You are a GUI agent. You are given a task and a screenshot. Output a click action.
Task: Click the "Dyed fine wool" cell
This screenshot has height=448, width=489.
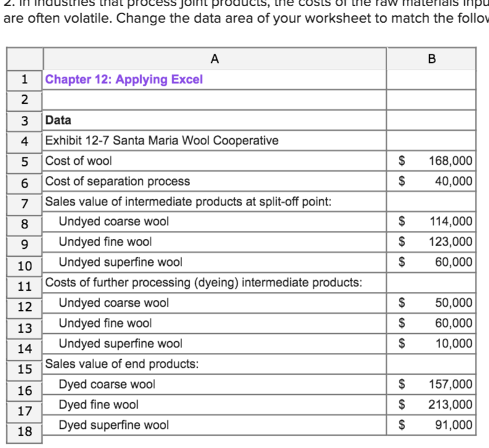pos(215,405)
